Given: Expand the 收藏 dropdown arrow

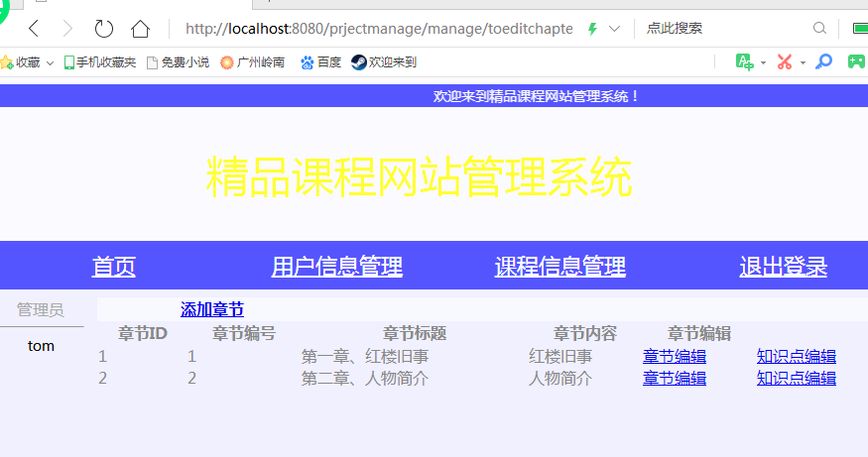Looking at the screenshot, I should tap(50, 63).
